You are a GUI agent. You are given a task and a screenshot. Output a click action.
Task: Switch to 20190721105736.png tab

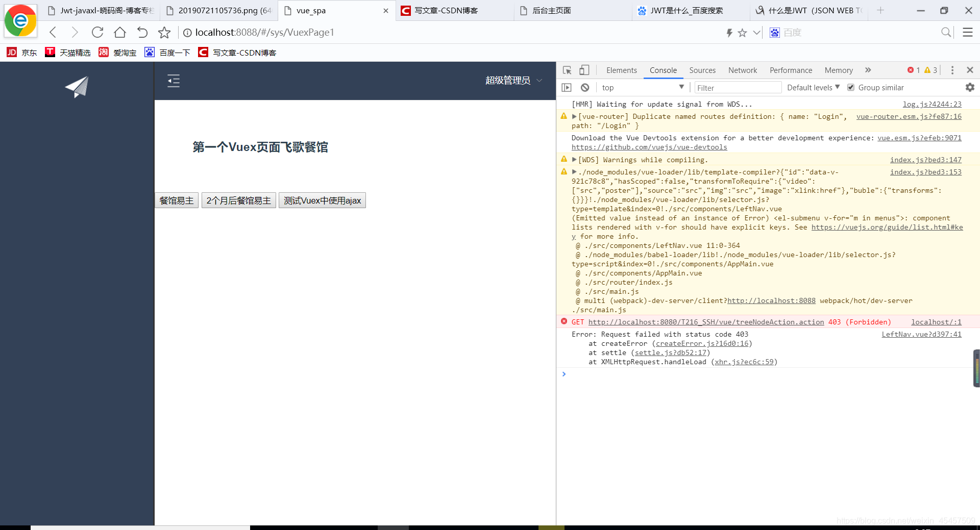point(219,11)
